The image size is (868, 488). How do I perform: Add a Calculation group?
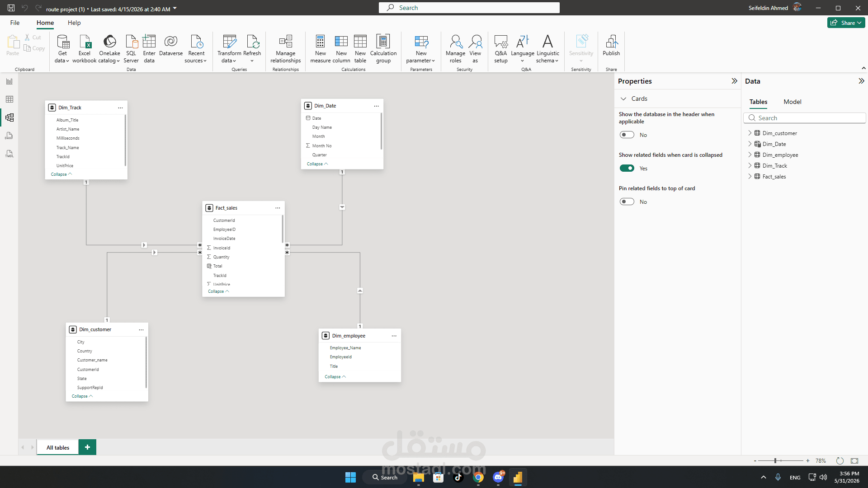click(x=383, y=49)
